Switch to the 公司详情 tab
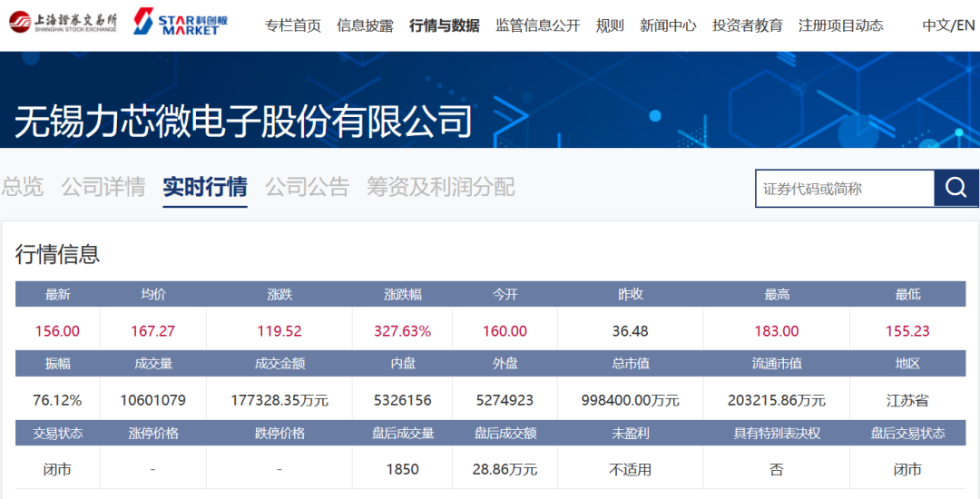Screen dimensions: 980x499 (103, 187)
